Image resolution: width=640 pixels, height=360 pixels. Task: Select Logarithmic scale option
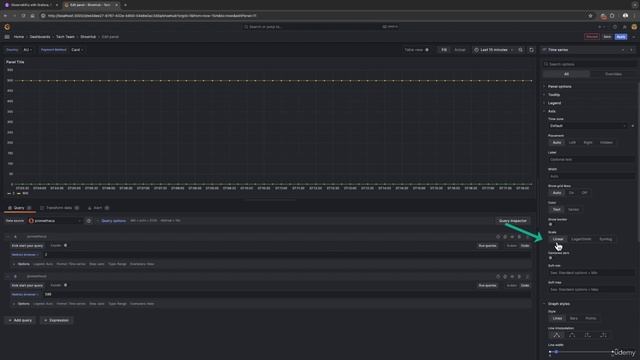click(581, 239)
